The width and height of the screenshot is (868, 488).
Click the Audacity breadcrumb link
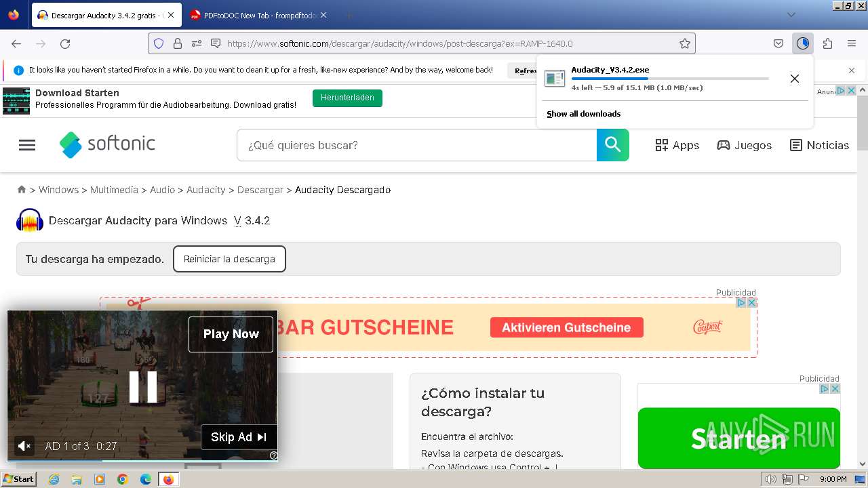coord(205,190)
